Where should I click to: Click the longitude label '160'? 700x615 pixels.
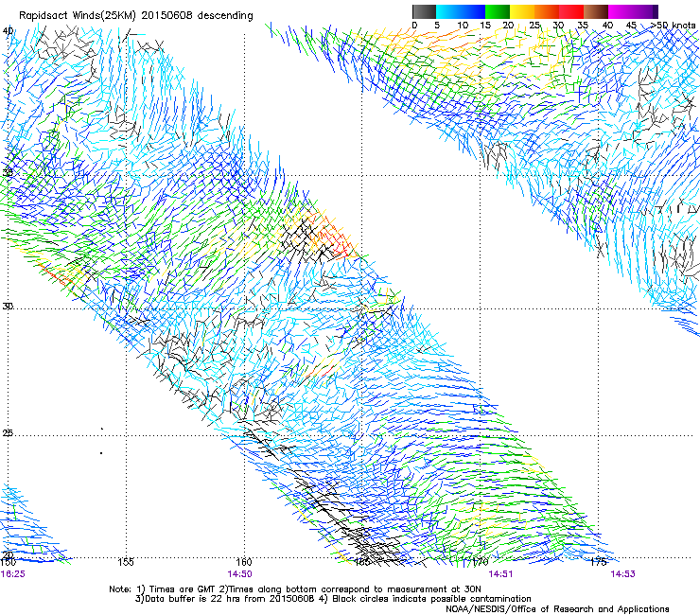click(244, 562)
